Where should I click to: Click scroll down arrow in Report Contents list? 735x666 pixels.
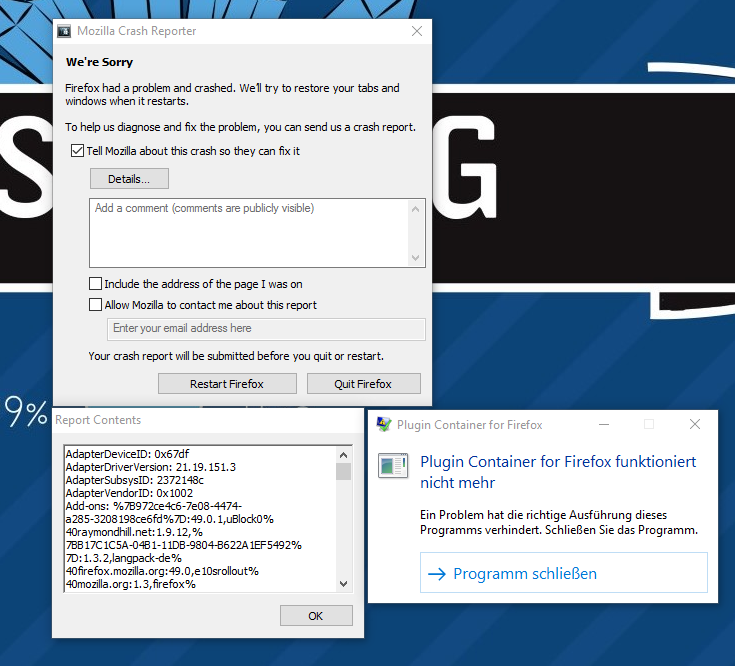(344, 584)
